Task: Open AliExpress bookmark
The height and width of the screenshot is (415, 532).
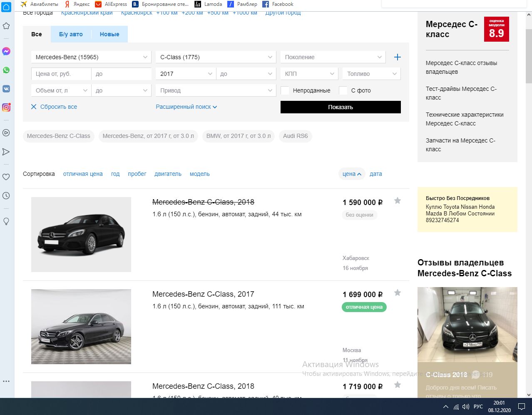Action: 111,4
